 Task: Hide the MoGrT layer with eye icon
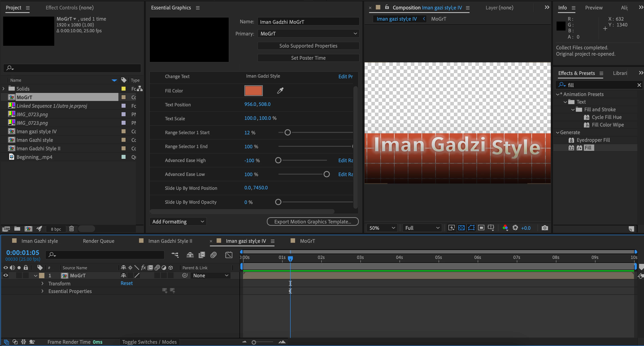(6, 276)
